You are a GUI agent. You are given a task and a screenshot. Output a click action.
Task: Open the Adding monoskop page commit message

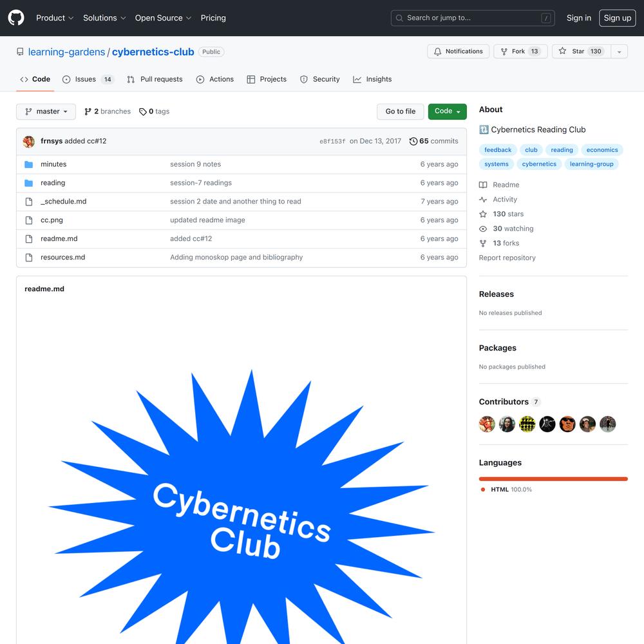[x=236, y=257]
